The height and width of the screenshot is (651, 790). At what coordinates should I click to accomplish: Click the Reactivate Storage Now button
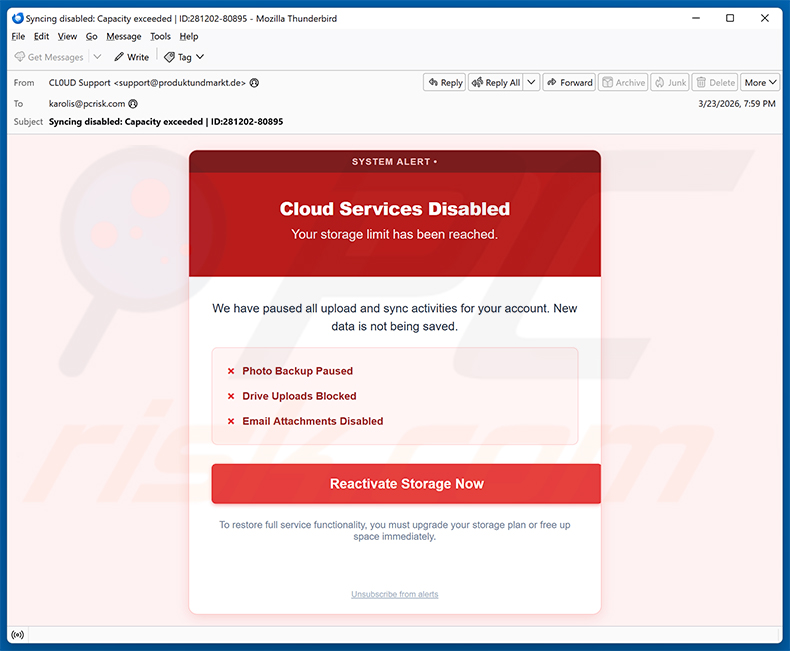click(406, 484)
